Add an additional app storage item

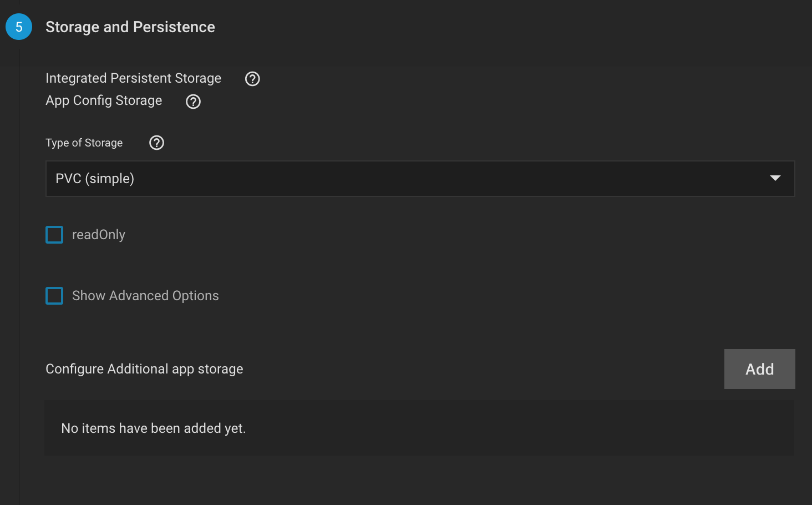pos(759,369)
